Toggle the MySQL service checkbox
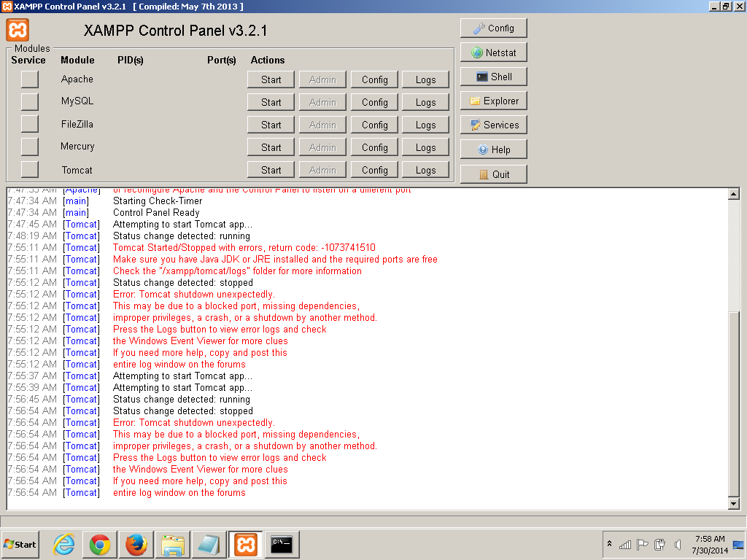Screen dimensions: 747x560 [29, 101]
